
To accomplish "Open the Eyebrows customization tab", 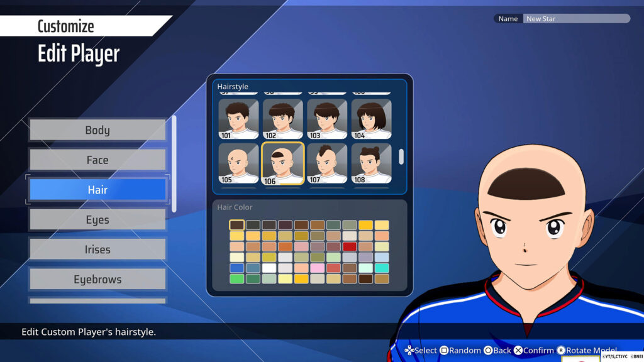I will [97, 279].
